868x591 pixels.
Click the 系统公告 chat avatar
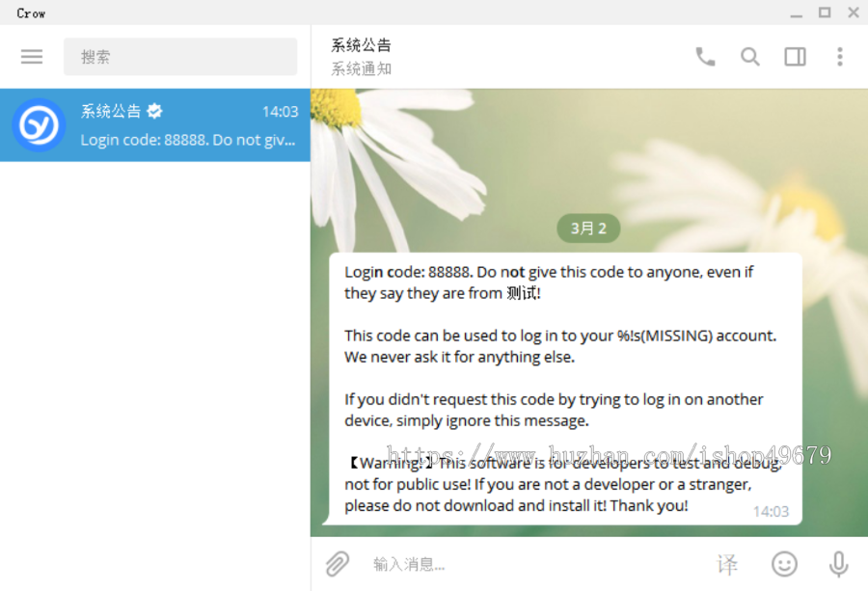tap(39, 125)
